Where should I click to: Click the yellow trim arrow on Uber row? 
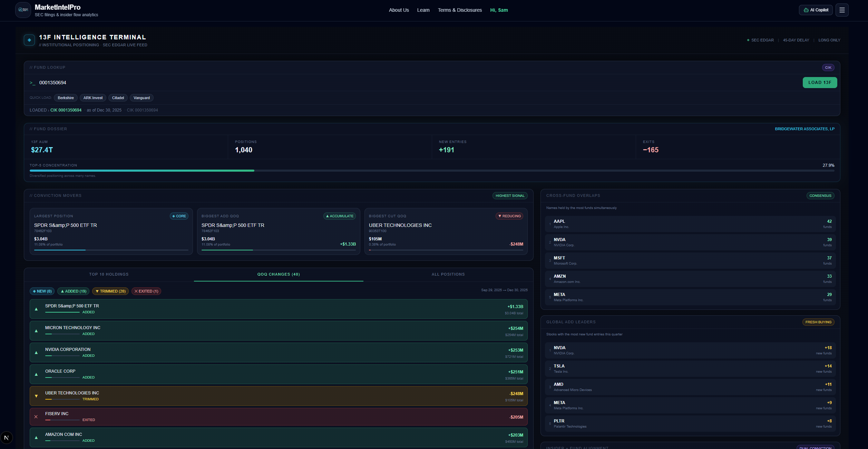(x=36, y=396)
